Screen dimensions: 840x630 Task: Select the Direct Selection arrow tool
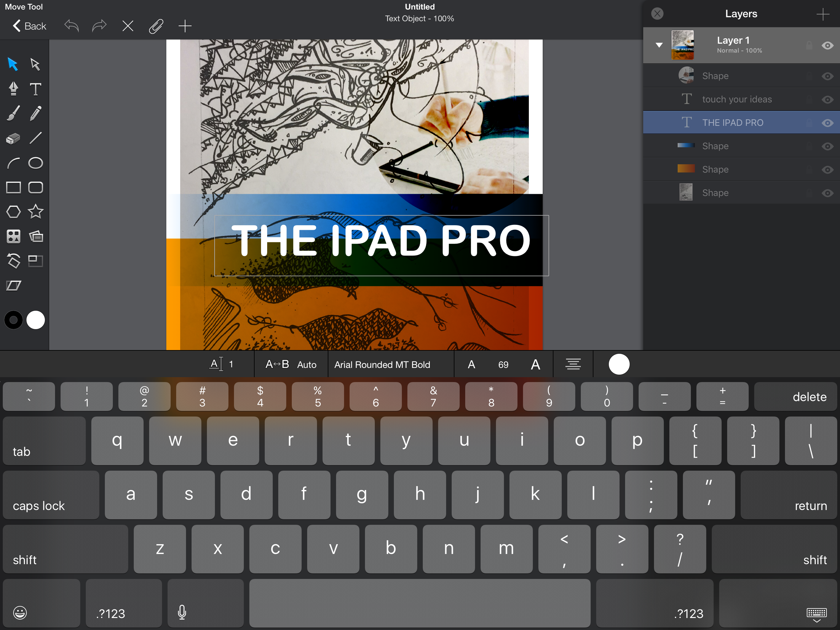35,64
